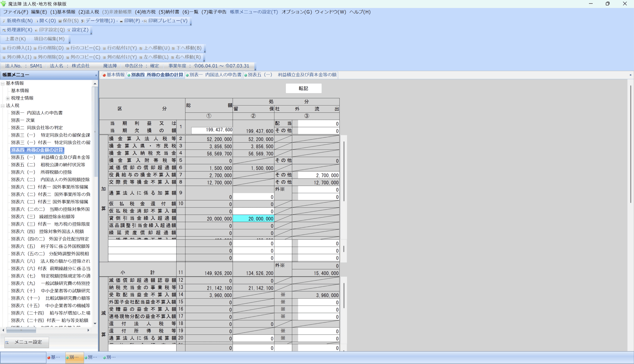Click 上書き(K) toolbar button
Viewport: 634px width, 364px height.
coord(16,39)
